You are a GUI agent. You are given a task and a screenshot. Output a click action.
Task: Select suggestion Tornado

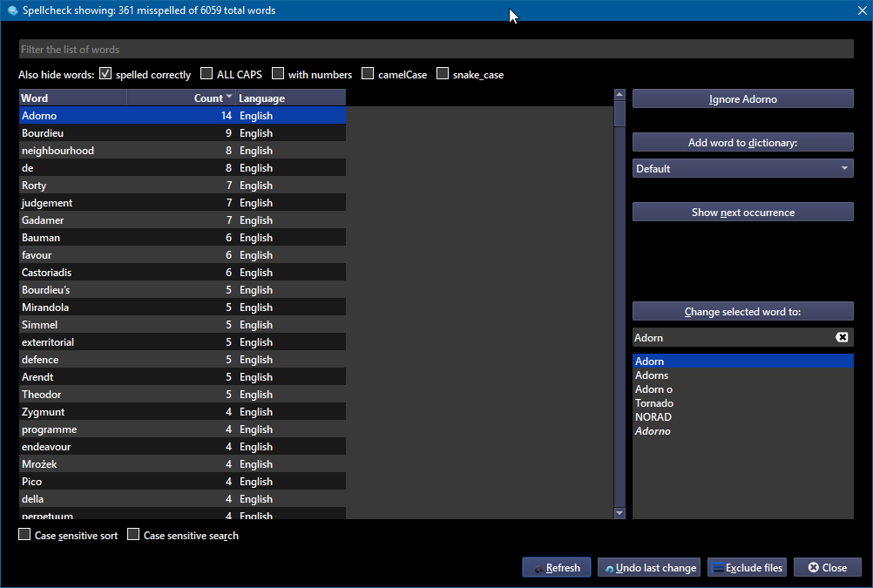(742, 403)
